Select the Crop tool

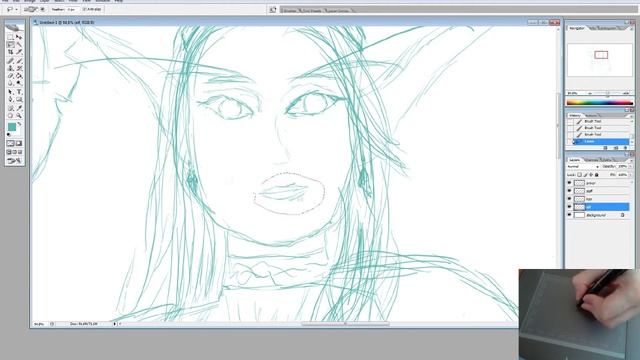[11, 53]
